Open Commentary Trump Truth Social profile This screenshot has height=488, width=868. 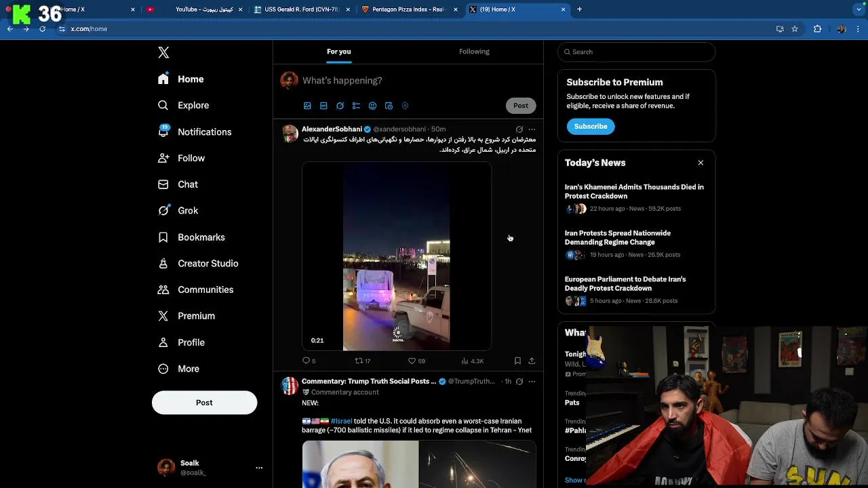click(369, 382)
